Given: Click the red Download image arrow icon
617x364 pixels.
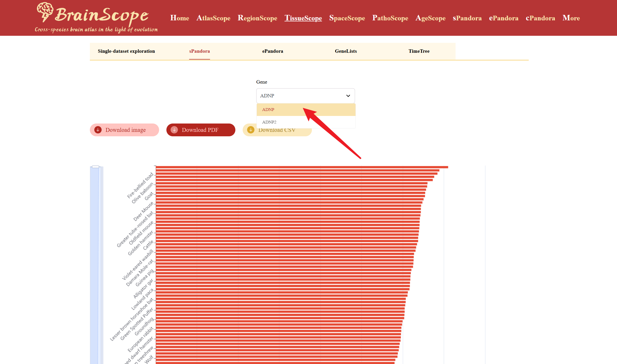Looking at the screenshot, I should (x=98, y=130).
